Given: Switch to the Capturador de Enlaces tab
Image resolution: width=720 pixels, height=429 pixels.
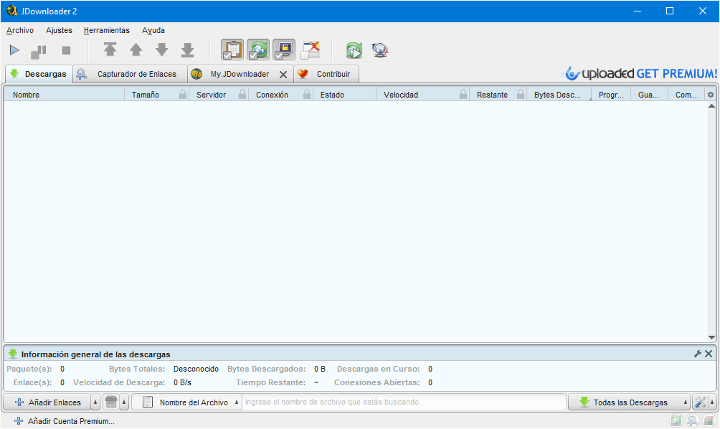Looking at the screenshot, I should tap(130, 74).
